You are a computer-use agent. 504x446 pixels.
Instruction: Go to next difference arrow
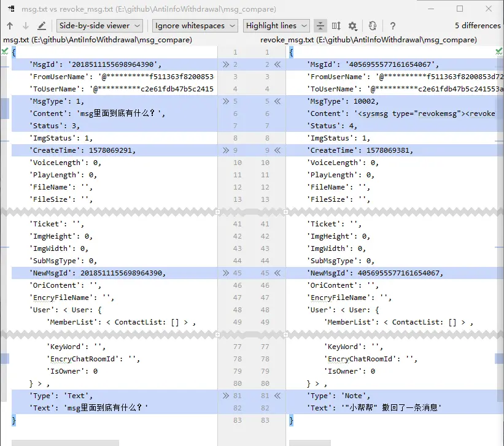pyautogui.click(x=26, y=26)
